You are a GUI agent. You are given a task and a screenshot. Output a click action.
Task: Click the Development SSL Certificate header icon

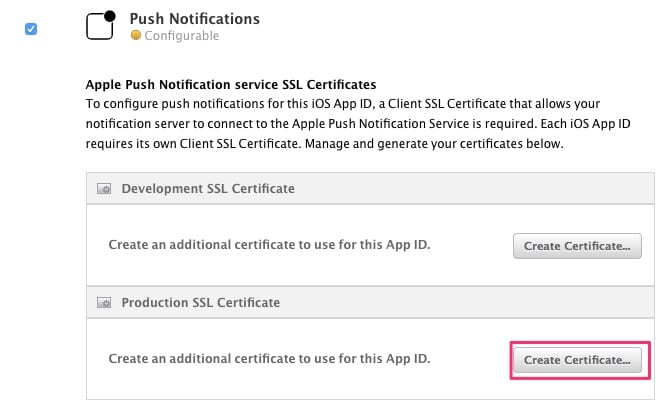(x=104, y=189)
